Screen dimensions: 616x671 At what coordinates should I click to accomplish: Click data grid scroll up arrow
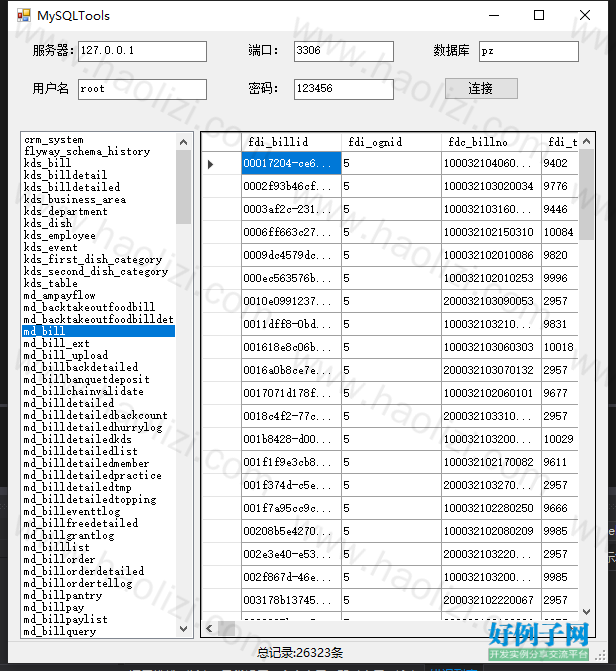coord(586,141)
